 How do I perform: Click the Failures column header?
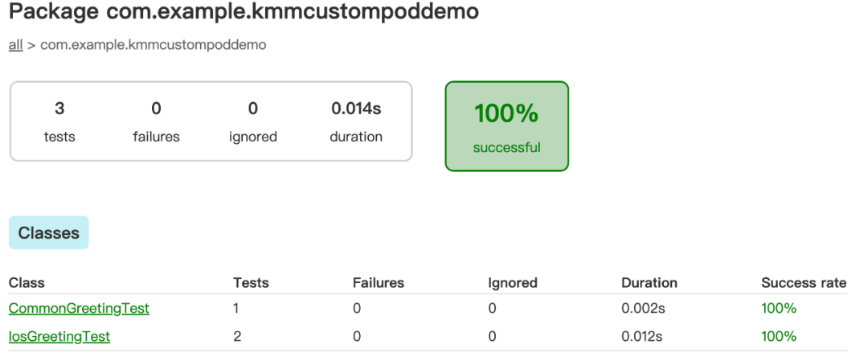click(x=379, y=282)
